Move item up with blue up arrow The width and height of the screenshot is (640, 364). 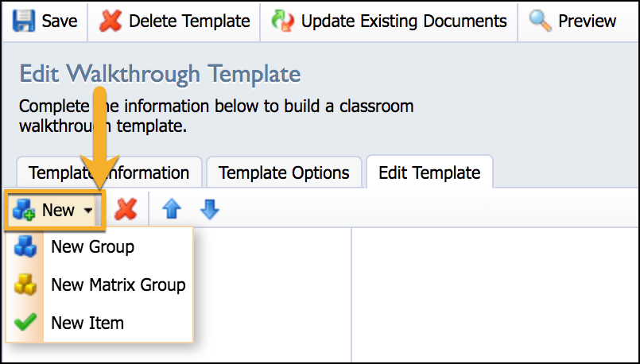click(x=172, y=210)
